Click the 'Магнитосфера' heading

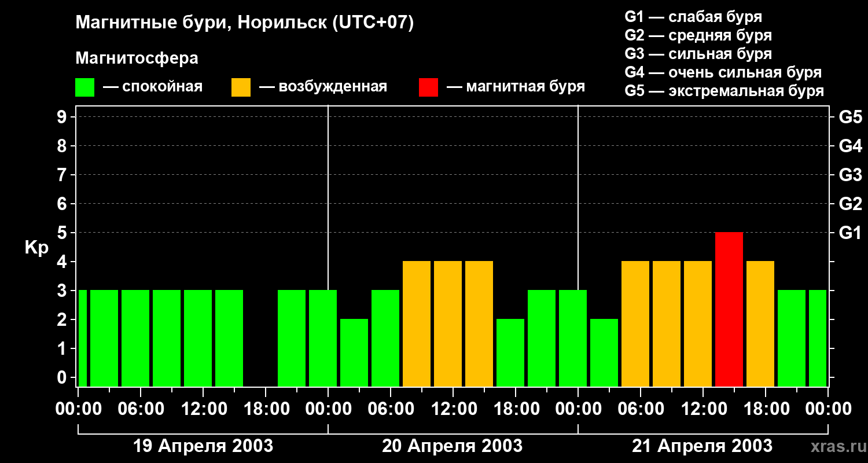coord(137,58)
